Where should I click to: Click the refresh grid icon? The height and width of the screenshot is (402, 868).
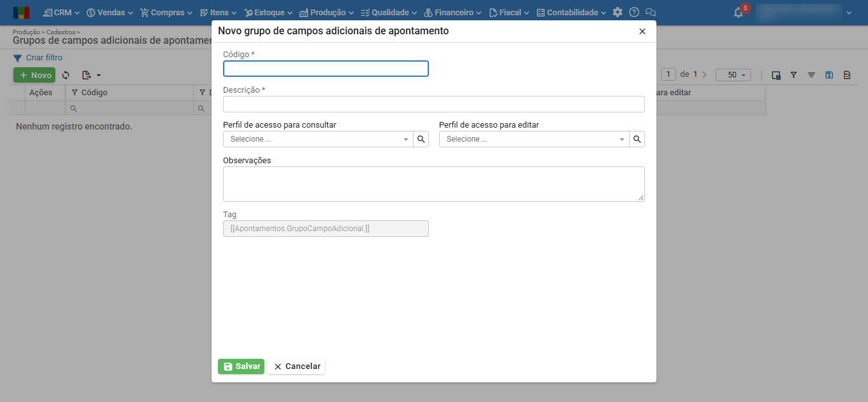click(x=65, y=75)
